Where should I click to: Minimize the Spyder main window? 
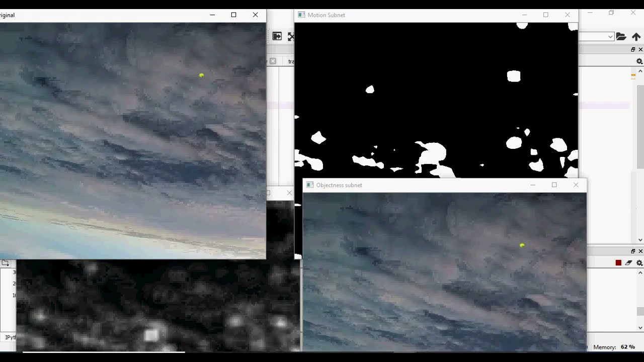pos(590,13)
